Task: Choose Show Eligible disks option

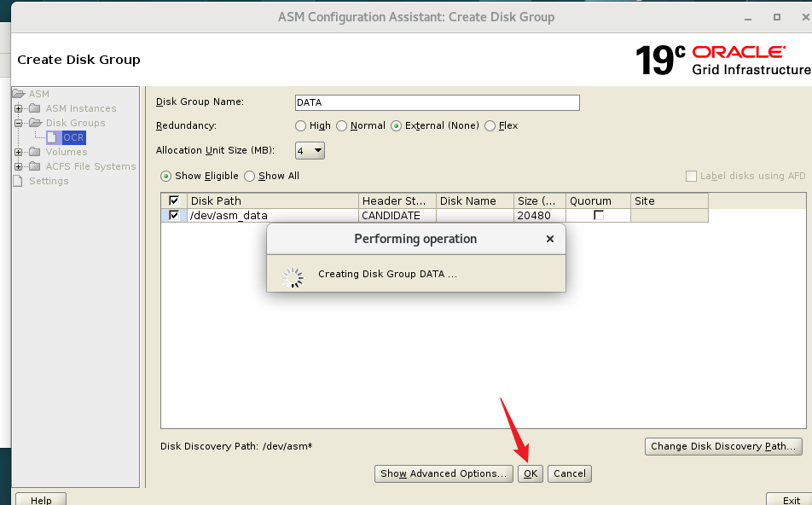Action: (x=165, y=176)
